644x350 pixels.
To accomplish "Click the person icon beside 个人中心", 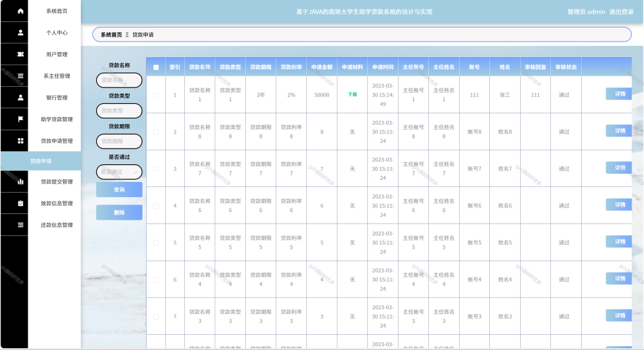I will tap(21, 33).
